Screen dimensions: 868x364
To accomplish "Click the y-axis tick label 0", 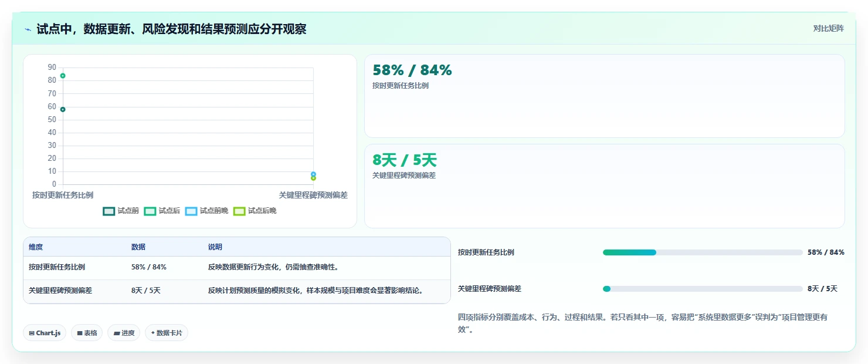I will [x=54, y=184].
